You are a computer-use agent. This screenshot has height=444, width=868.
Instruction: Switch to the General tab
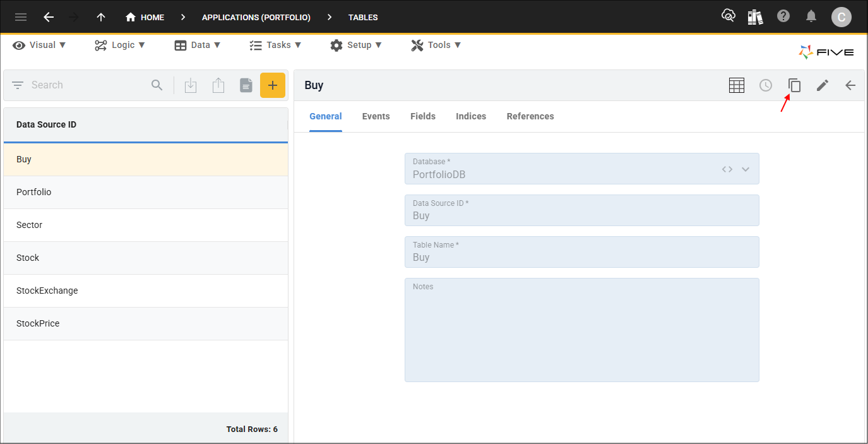[x=326, y=116]
